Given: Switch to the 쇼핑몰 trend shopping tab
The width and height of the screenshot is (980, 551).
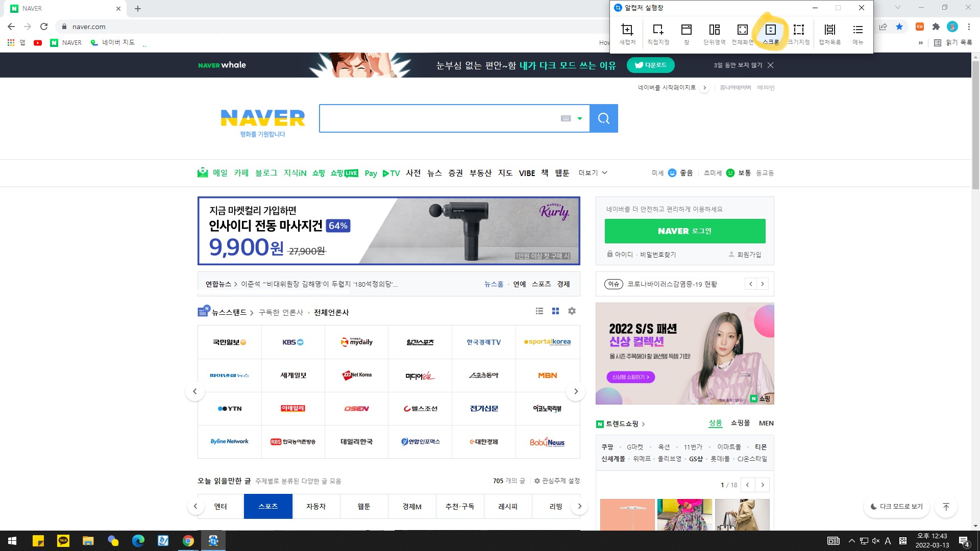Looking at the screenshot, I should coord(740,423).
